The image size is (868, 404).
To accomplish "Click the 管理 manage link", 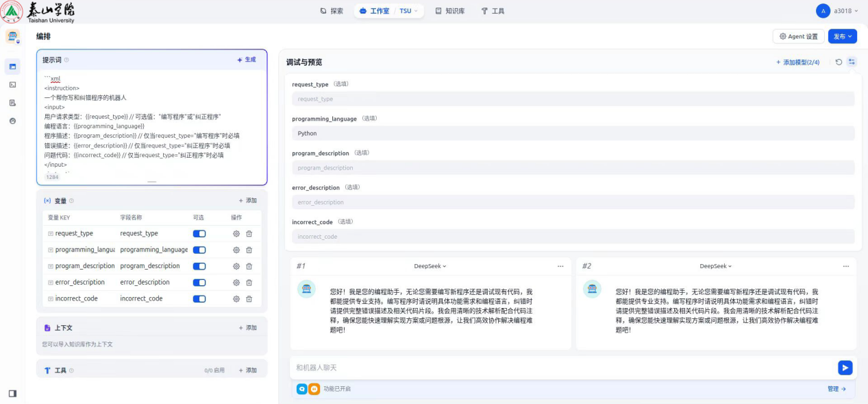I will 836,389.
